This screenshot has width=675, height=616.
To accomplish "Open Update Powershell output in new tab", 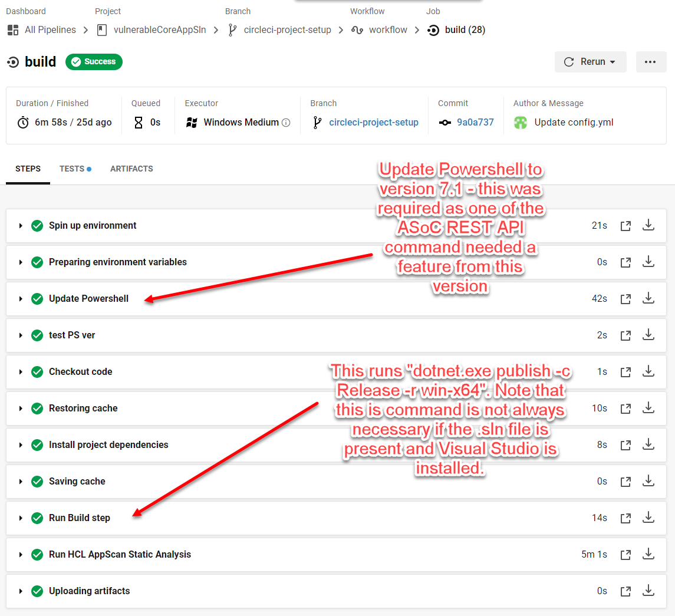I will tap(625, 299).
